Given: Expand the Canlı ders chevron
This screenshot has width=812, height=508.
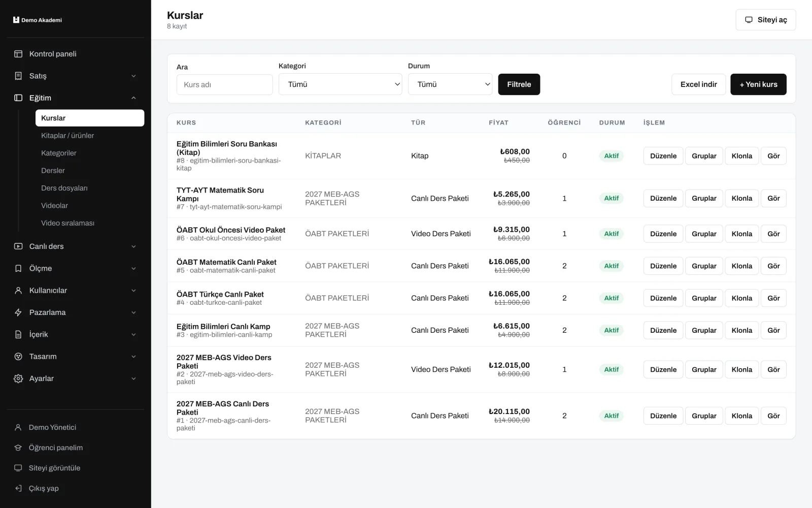Looking at the screenshot, I should tap(133, 247).
